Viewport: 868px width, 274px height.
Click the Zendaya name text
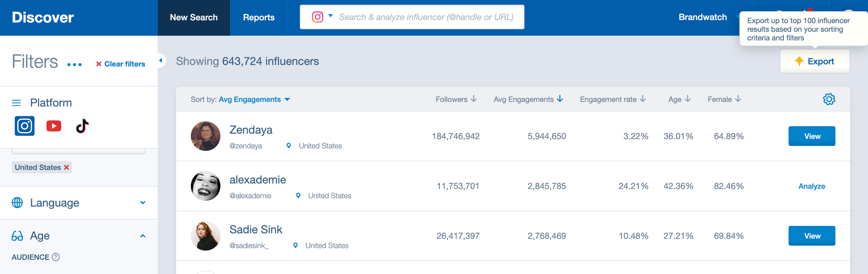pos(251,130)
